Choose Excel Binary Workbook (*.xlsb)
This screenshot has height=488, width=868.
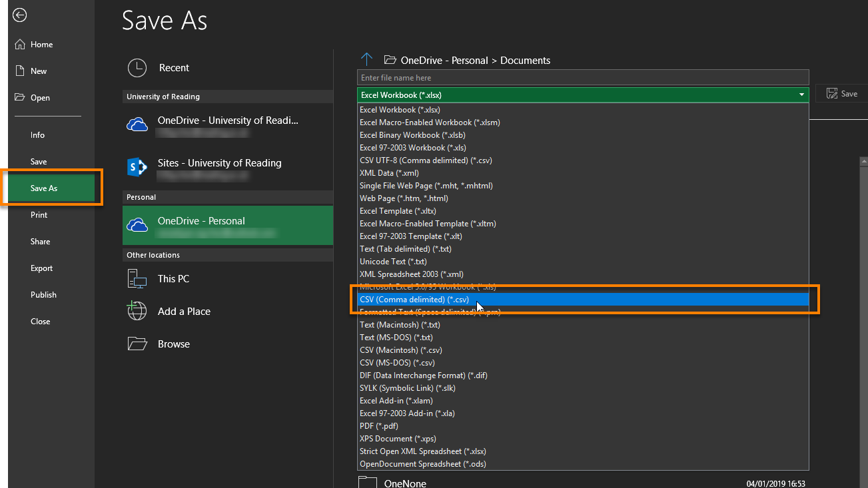click(583, 135)
